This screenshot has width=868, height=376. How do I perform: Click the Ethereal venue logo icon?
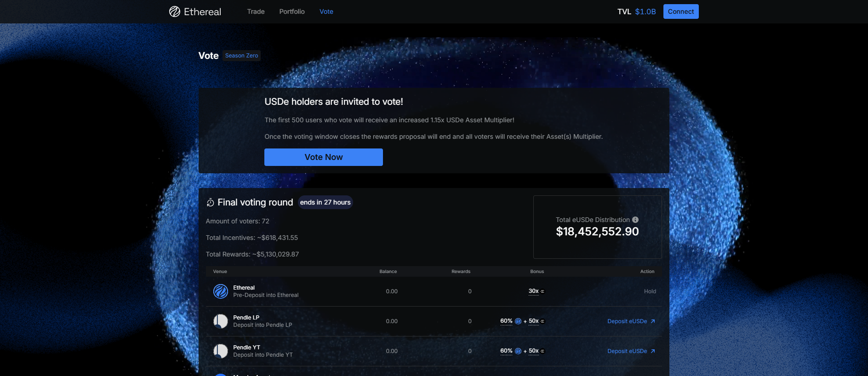pos(221,291)
